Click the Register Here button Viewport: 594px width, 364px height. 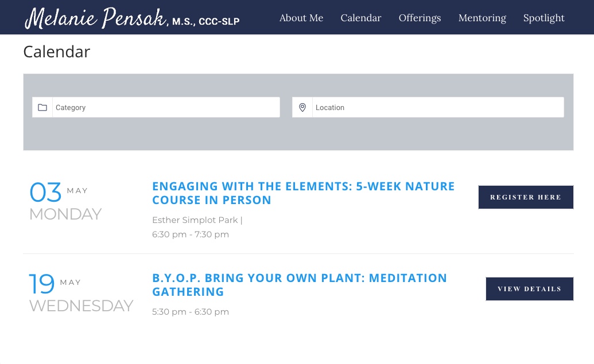526,197
